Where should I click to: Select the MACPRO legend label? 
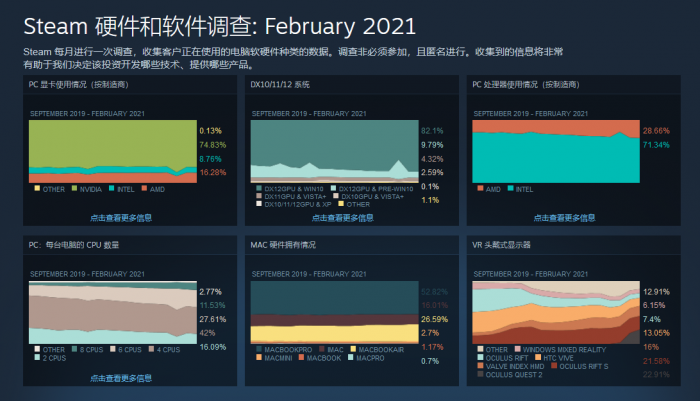[x=370, y=358]
